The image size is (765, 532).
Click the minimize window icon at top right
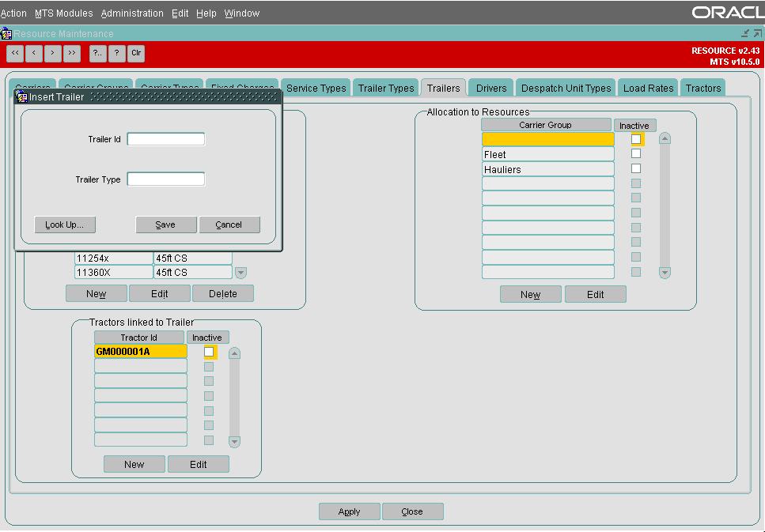(x=745, y=33)
